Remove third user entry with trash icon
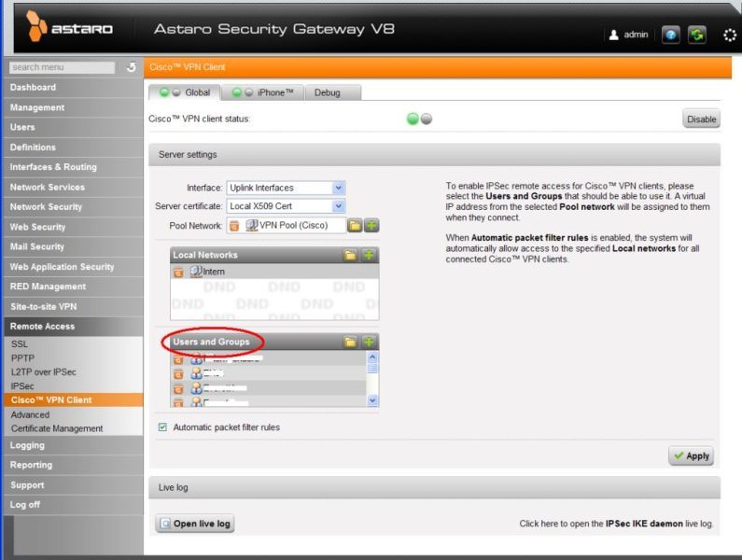Viewport: 742px width, 560px height. pyautogui.click(x=178, y=389)
